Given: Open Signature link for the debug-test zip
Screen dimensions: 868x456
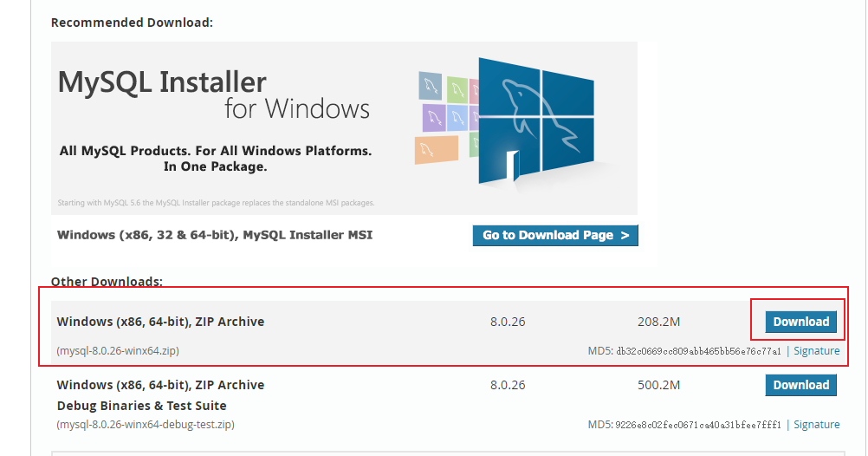Looking at the screenshot, I should [817, 425].
